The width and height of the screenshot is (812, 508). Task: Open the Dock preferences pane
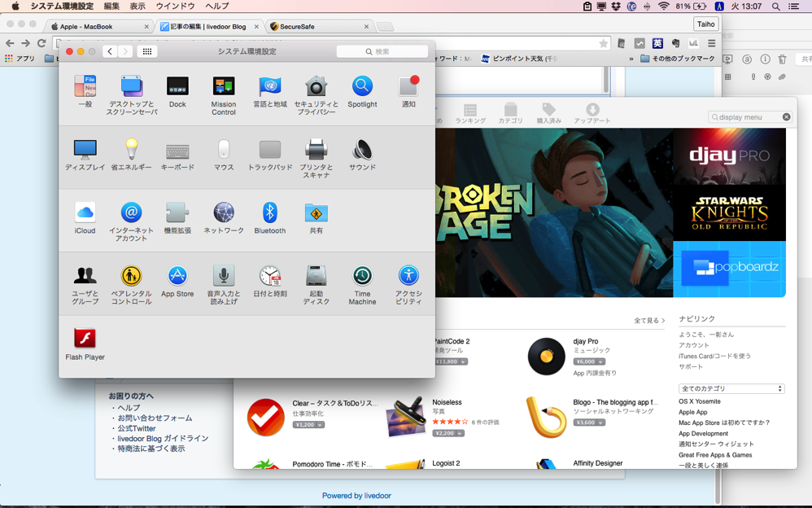click(177, 91)
